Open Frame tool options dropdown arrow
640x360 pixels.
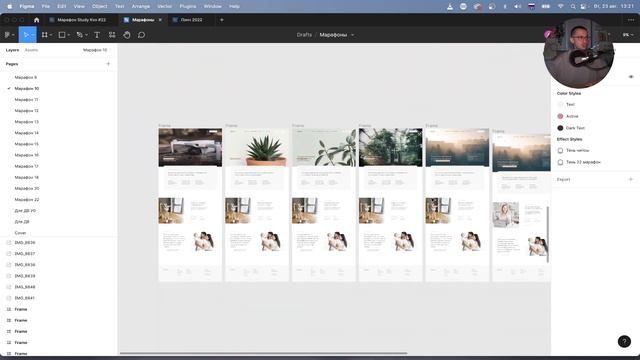50,35
